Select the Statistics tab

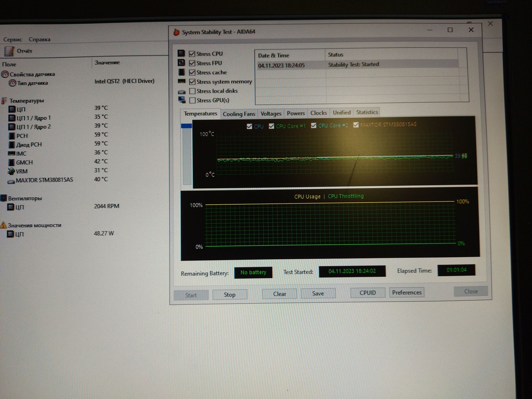click(x=367, y=112)
